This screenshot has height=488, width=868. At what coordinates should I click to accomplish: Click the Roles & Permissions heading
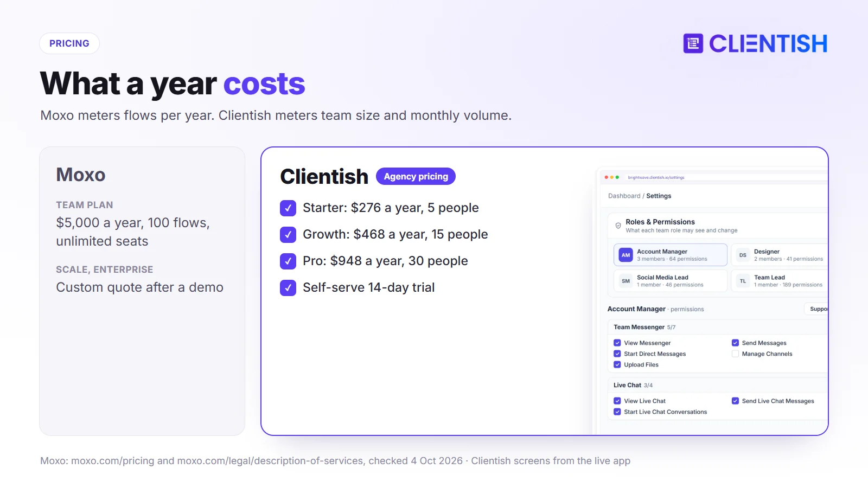coord(660,222)
